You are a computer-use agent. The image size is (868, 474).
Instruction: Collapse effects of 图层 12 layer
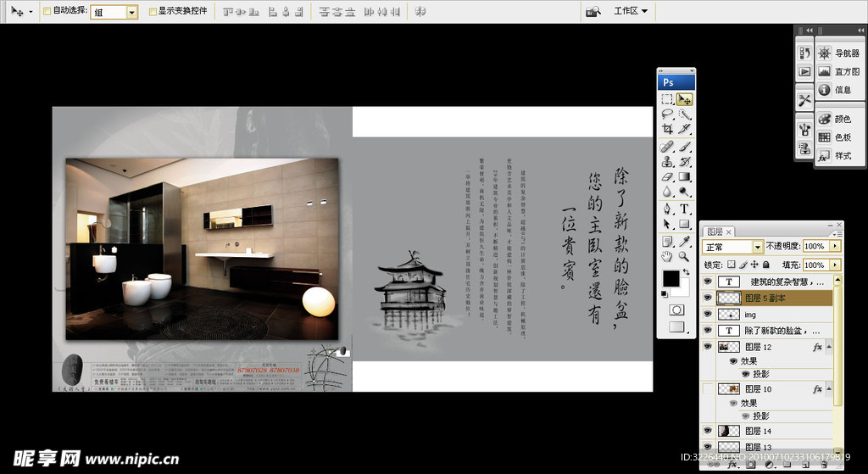[x=830, y=347]
